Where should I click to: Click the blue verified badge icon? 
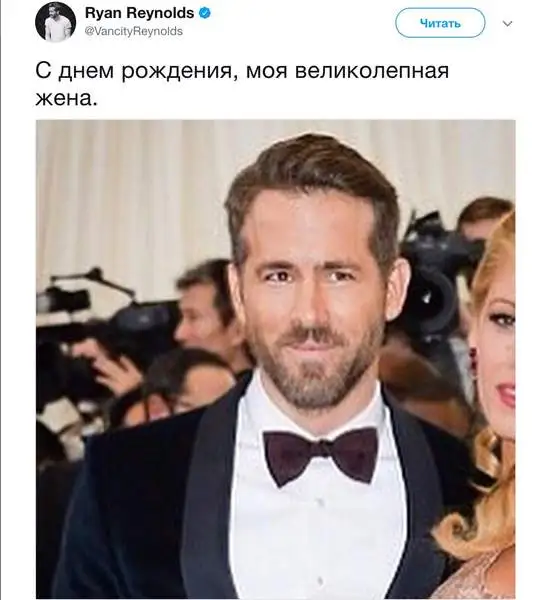(205, 13)
